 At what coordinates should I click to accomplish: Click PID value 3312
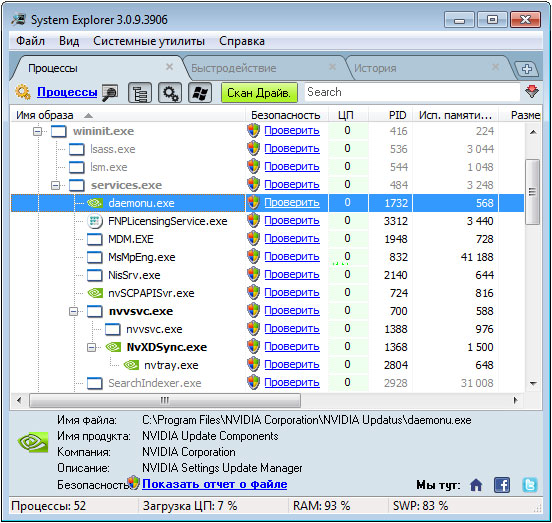(x=396, y=221)
